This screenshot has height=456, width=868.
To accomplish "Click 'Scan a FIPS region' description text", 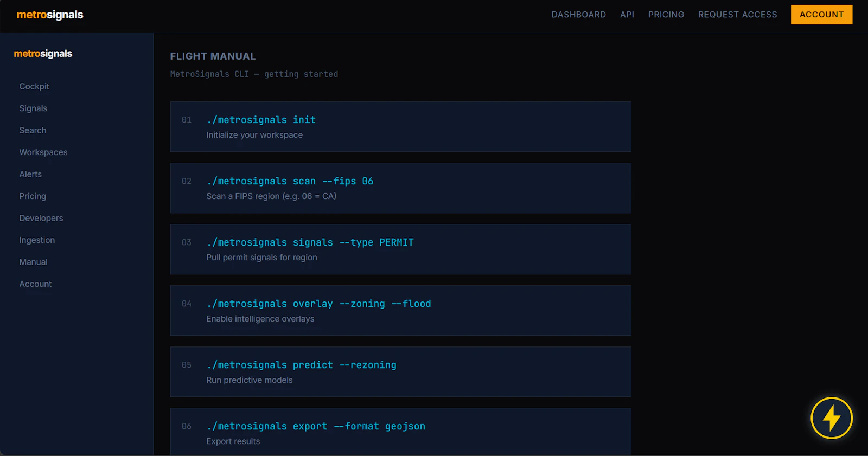I will (x=271, y=196).
